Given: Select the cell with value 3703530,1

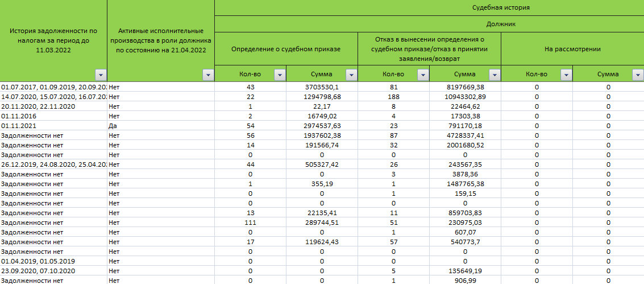Looking at the screenshot, I should click(x=322, y=87).
